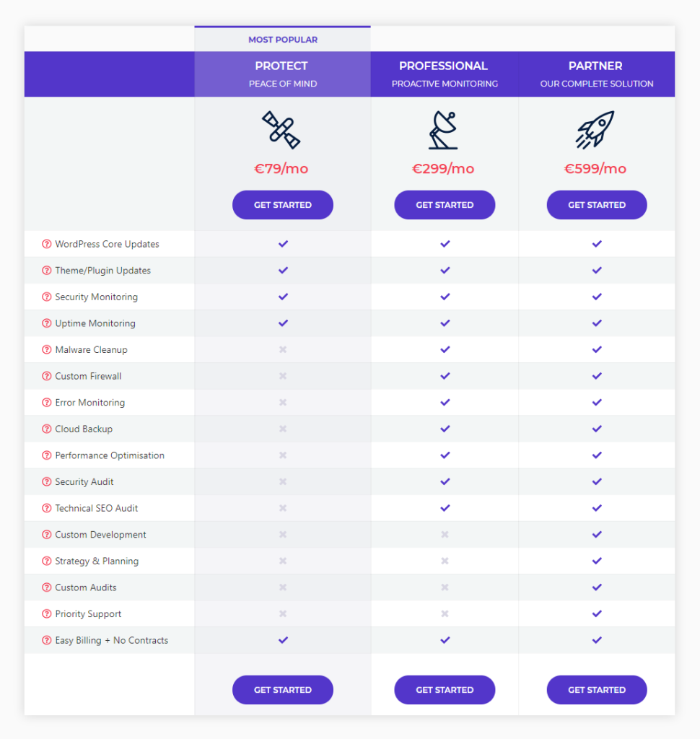Click Get Started under €79/mo plan
Viewport: 700px width, 739px height.
(282, 205)
